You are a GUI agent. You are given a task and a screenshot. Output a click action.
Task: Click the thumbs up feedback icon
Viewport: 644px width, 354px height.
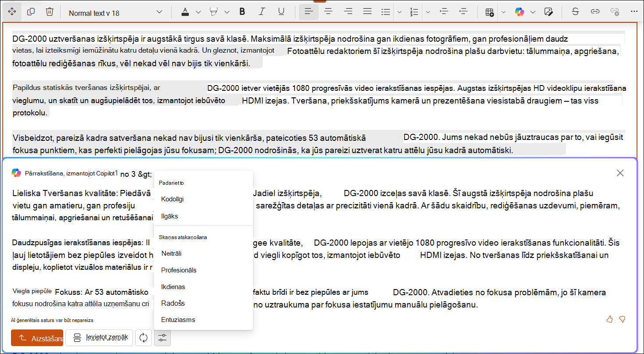pyautogui.click(x=609, y=319)
